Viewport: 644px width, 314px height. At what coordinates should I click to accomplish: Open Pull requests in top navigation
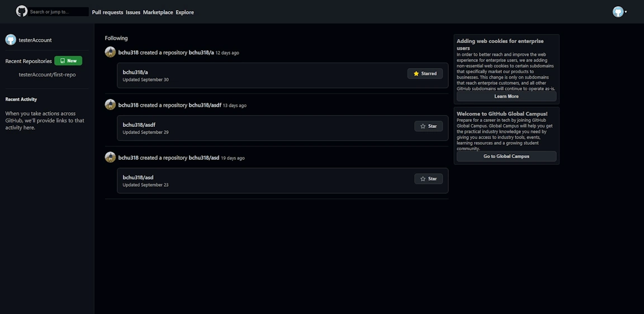click(107, 12)
